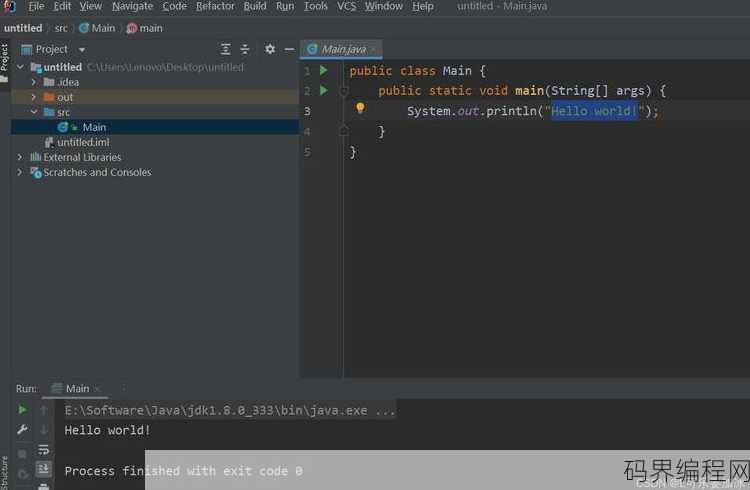The width and height of the screenshot is (750, 490).
Task: Open Project panel settings gear
Action: (270, 49)
